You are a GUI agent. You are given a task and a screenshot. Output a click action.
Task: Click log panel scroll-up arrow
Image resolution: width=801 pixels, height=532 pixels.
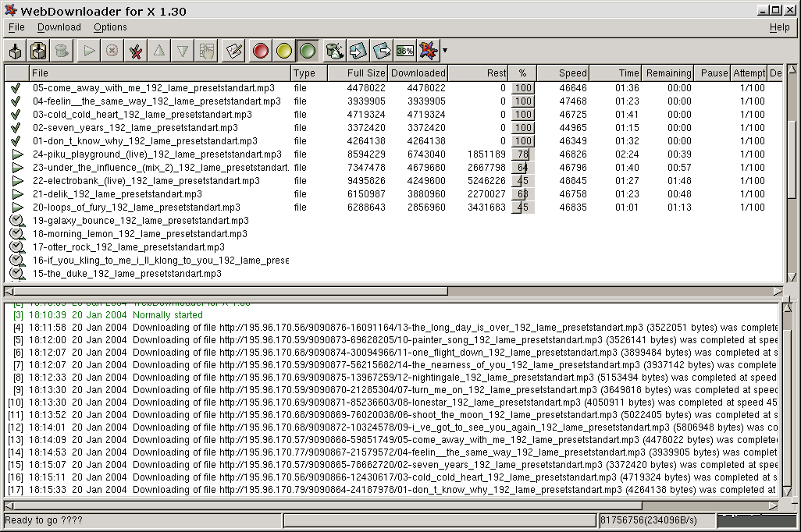coord(788,308)
